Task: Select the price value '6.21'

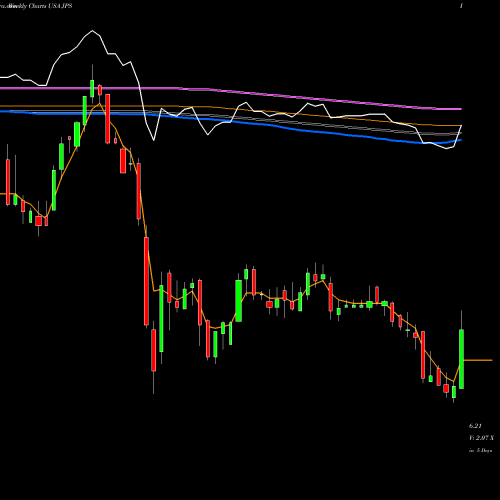Action: [x=475, y=426]
